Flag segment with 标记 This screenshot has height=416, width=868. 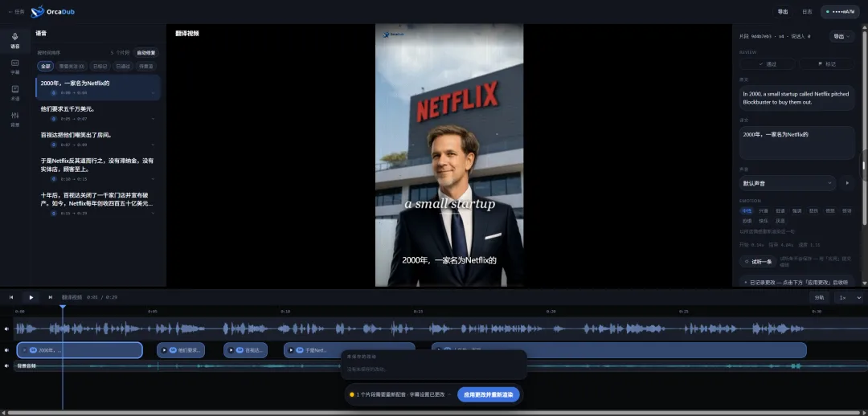tap(827, 64)
